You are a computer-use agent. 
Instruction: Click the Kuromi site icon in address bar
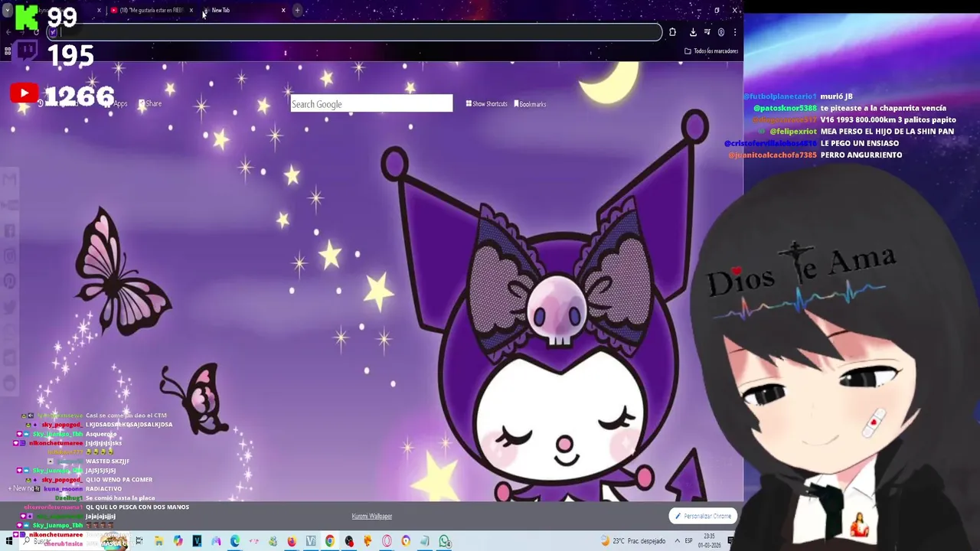pos(53,32)
